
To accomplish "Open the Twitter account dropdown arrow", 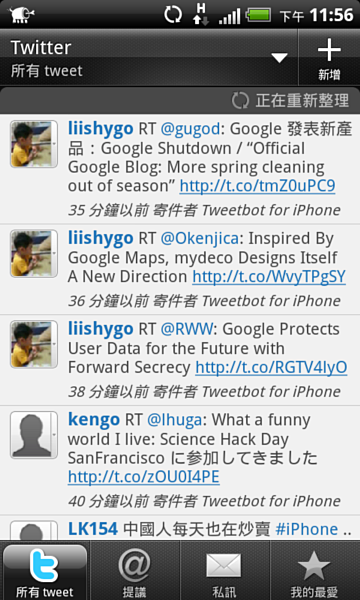I will [x=280, y=58].
